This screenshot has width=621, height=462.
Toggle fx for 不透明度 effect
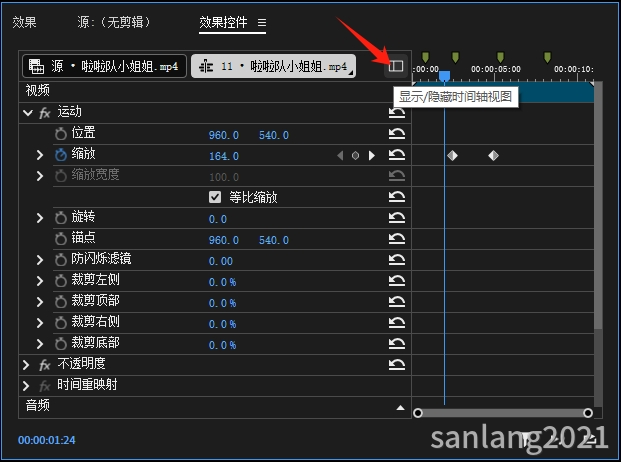(x=44, y=365)
